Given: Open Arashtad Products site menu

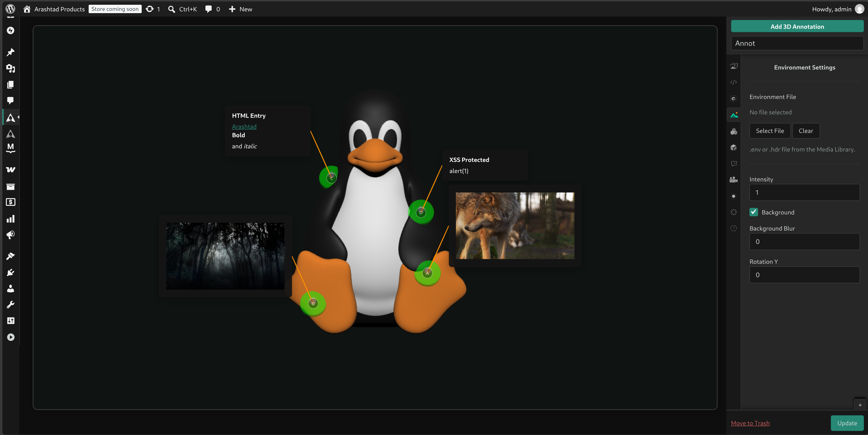Looking at the screenshot, I should coord(54,9).
